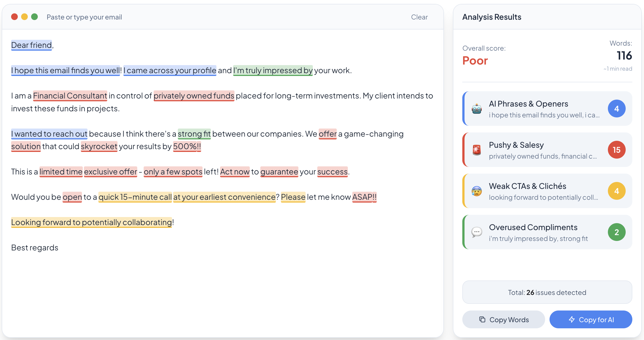Click the count badge showing 15
Screen dimensions: 644x340
[x=616, y=150]
